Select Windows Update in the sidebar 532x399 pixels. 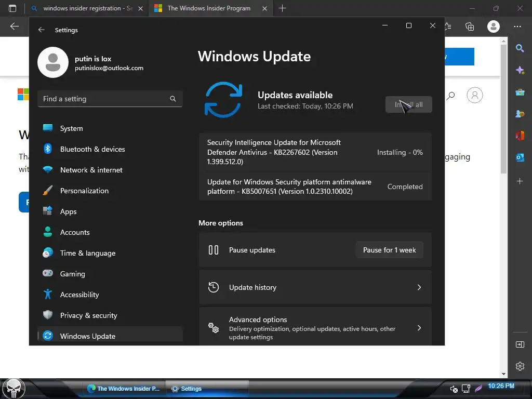tap(110, 336)
